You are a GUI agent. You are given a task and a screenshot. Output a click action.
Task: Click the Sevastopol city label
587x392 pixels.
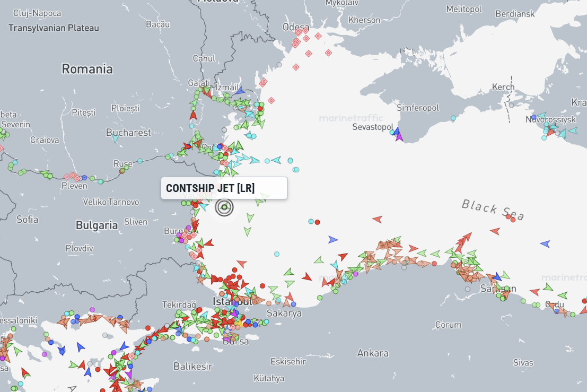pos(373,127)
